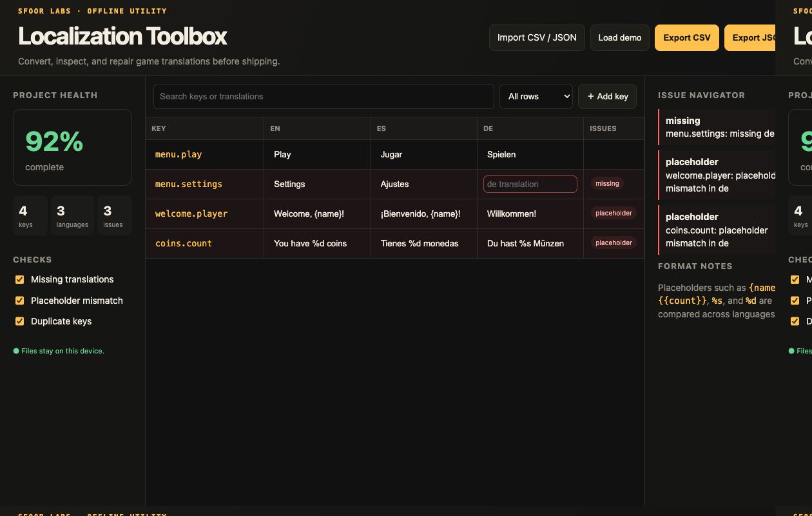
Task: Click the DE cell "Du hast %s Münzen"
Action: click(x=530, y=243)
